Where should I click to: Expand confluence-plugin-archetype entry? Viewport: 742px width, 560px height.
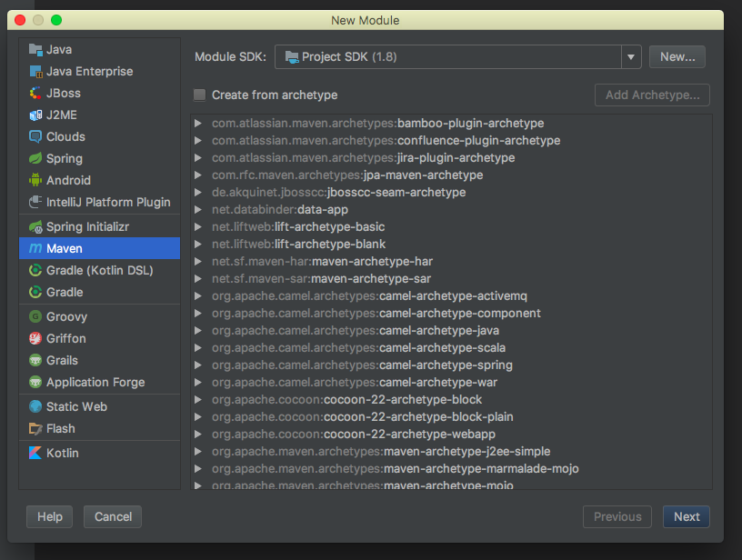coord(198,141)
